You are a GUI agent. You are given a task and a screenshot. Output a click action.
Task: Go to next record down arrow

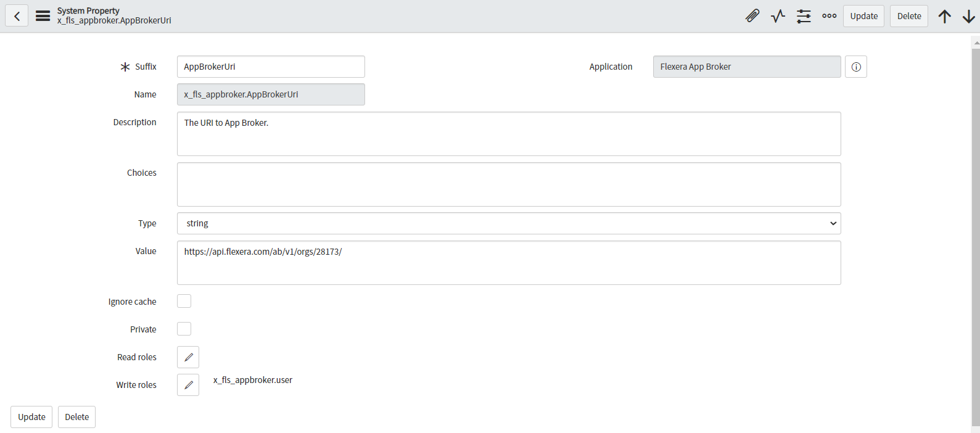point(969,16)
